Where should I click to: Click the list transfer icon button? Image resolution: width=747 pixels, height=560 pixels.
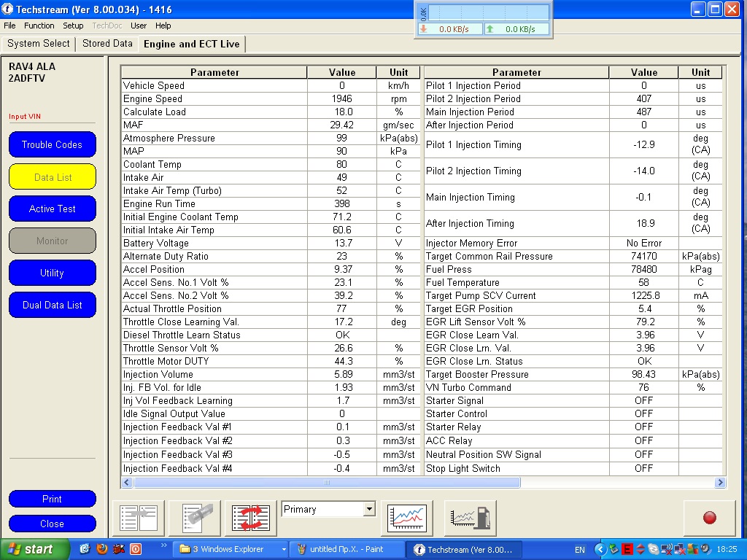139,518
